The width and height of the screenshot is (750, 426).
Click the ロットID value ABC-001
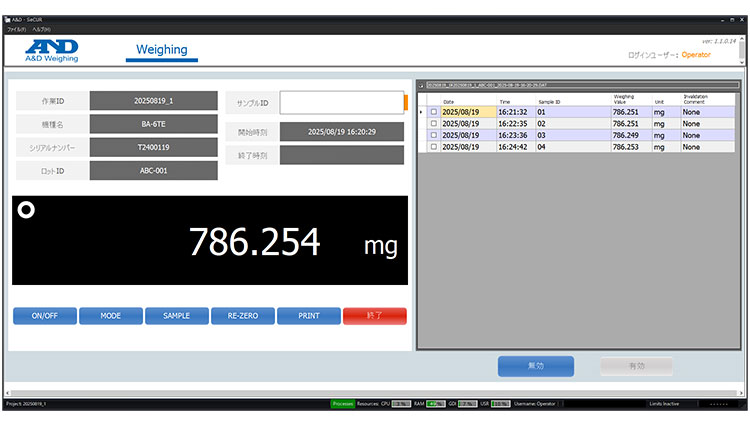[x=154, y=171]
